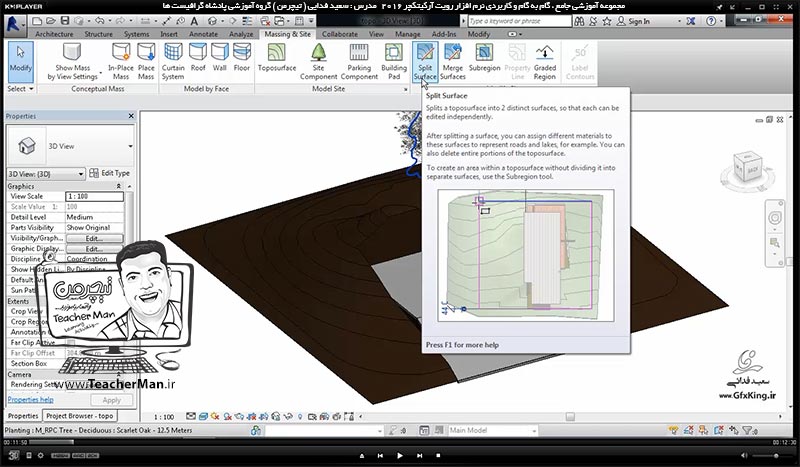Select the Curtain System tool

[173, 61]
